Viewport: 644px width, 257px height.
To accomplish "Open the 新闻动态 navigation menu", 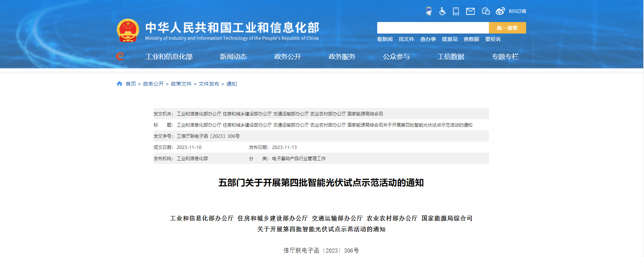I will [x=233, y=57].
